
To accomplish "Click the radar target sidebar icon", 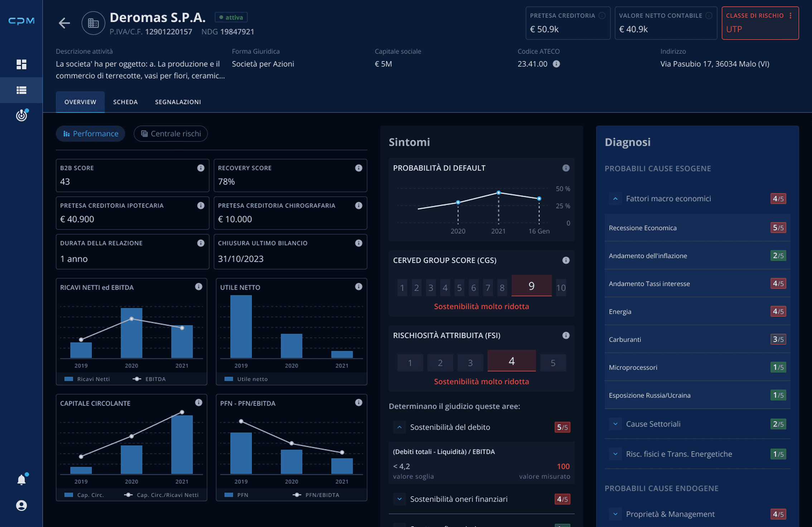I will click(x=21, y=116).
